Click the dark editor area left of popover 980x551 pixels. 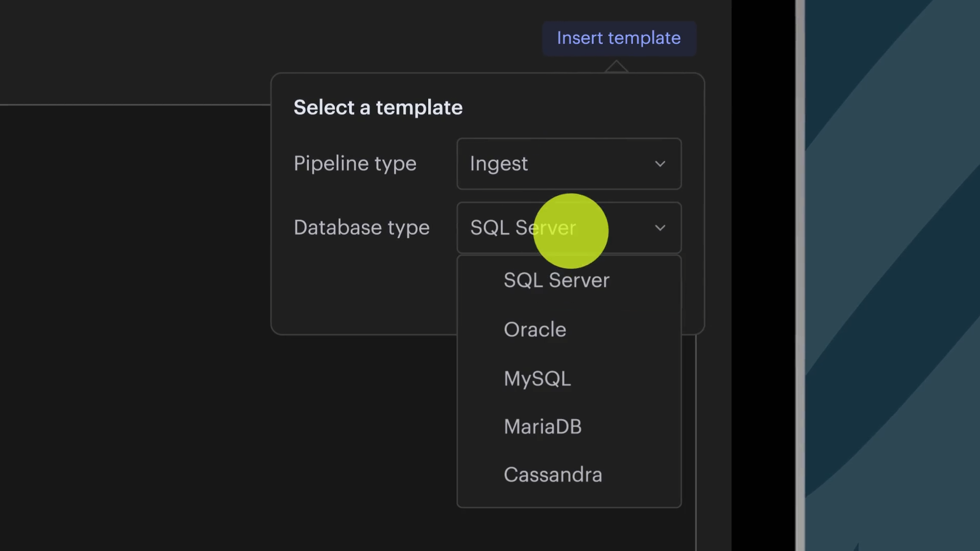coord(133,306)
